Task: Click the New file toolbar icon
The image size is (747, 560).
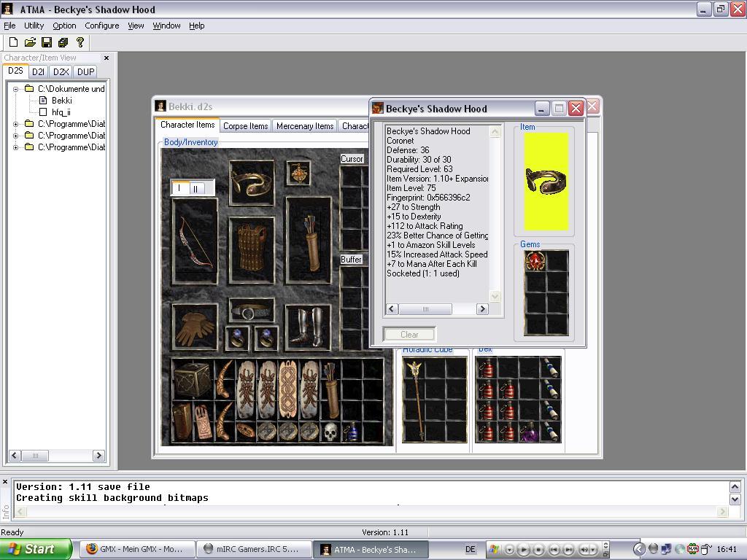Action: [13, 42]
